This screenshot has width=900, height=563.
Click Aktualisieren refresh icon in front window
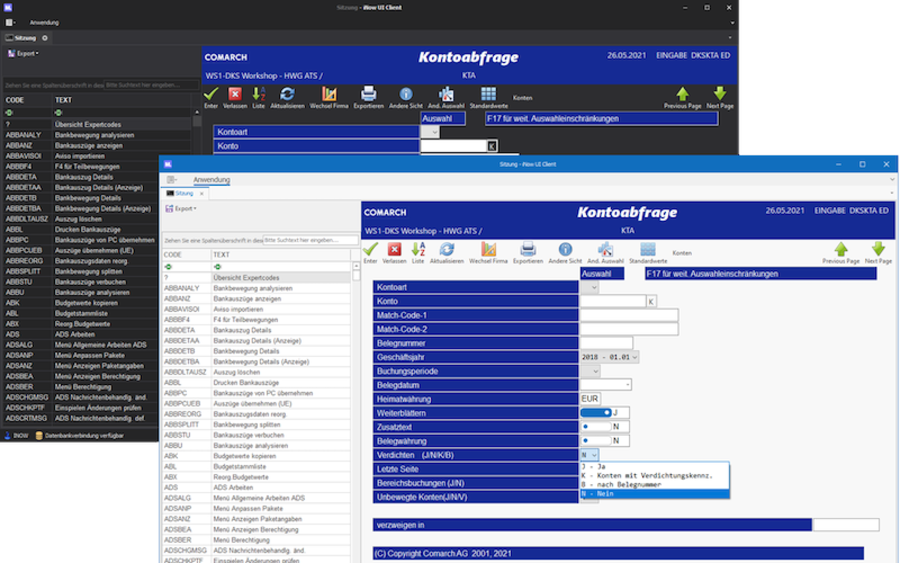click(447, 249)
